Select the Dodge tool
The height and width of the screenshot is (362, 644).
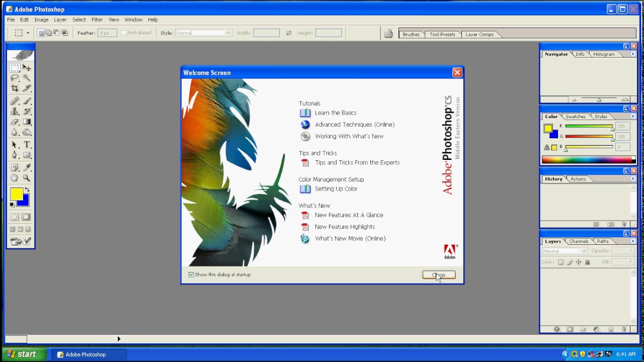pos(27,133)
